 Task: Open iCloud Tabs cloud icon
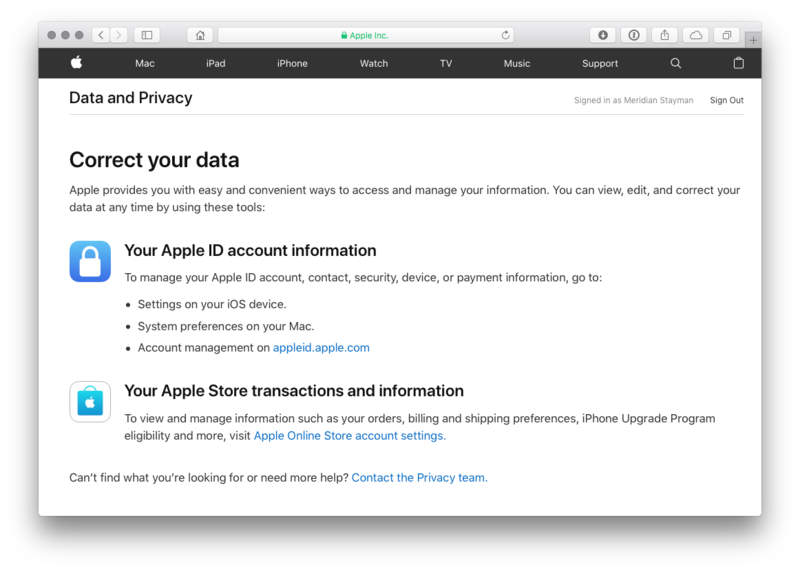click(x=696, y=35)
